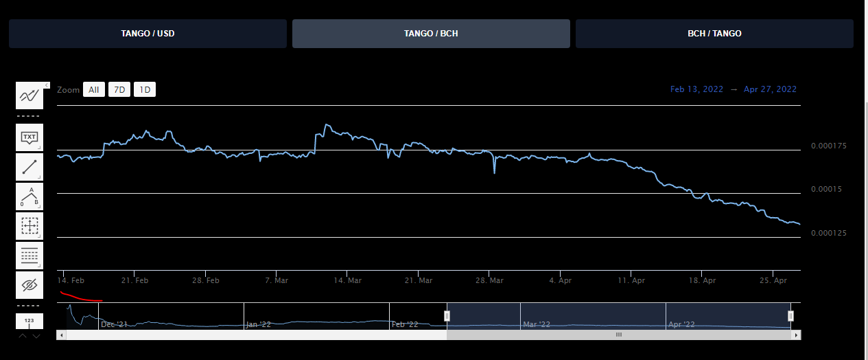Screen dimensions: 868x360
Task: Click the 7. Mar axis date
Action: (x=277, y=280)
